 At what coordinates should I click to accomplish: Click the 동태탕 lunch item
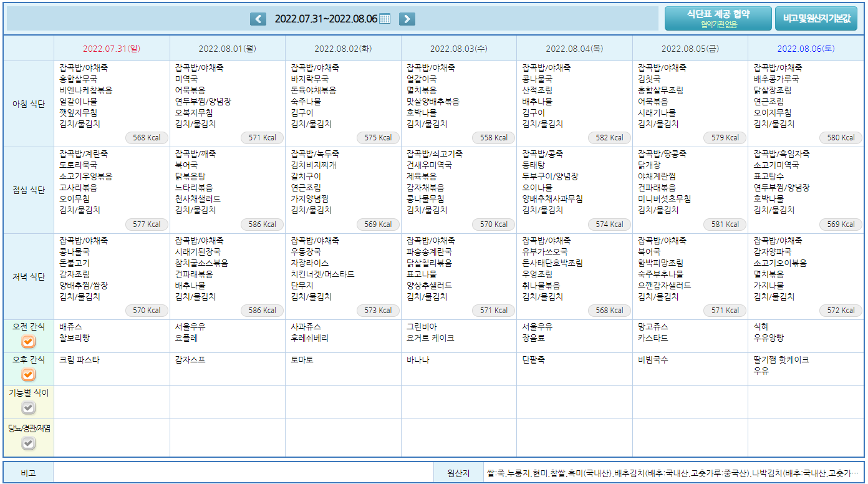coord(534,165)
